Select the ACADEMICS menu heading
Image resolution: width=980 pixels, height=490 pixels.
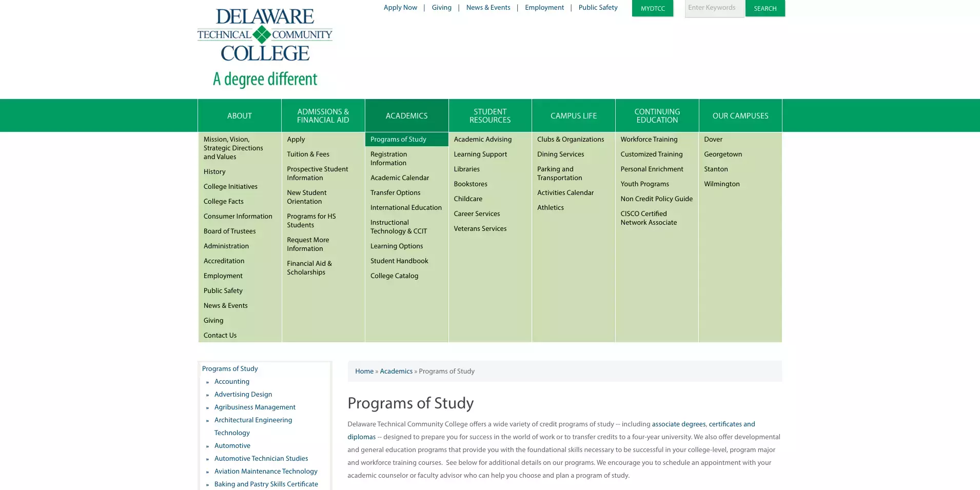tap(406, 115)
